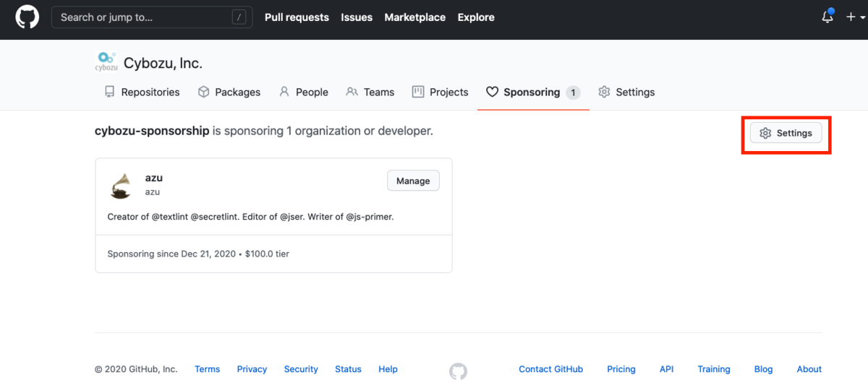
Task: Click azu's gramophone avatar
Action: (122, 186)
